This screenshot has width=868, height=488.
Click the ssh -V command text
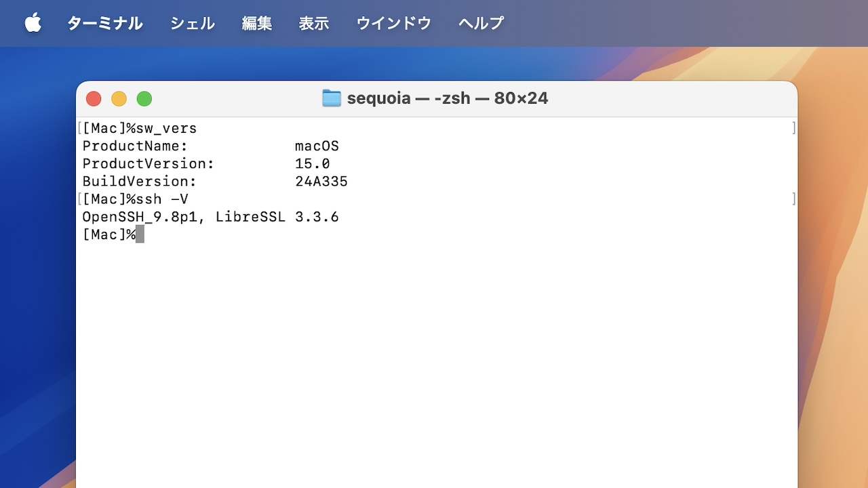pos(162,199)
